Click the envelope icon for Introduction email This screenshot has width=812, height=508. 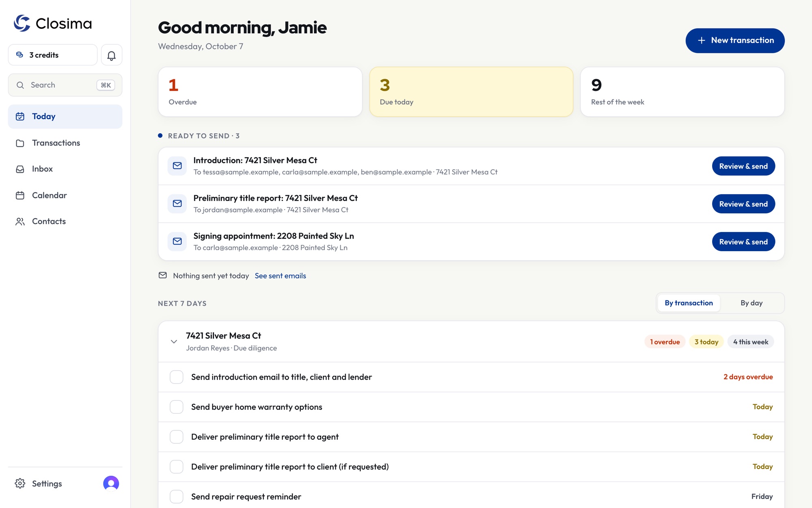click(177, 166)
